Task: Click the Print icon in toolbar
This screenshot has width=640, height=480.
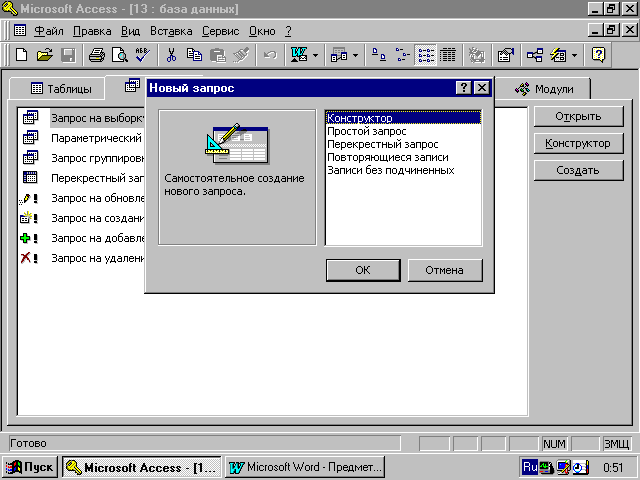Action: (97, 55)
